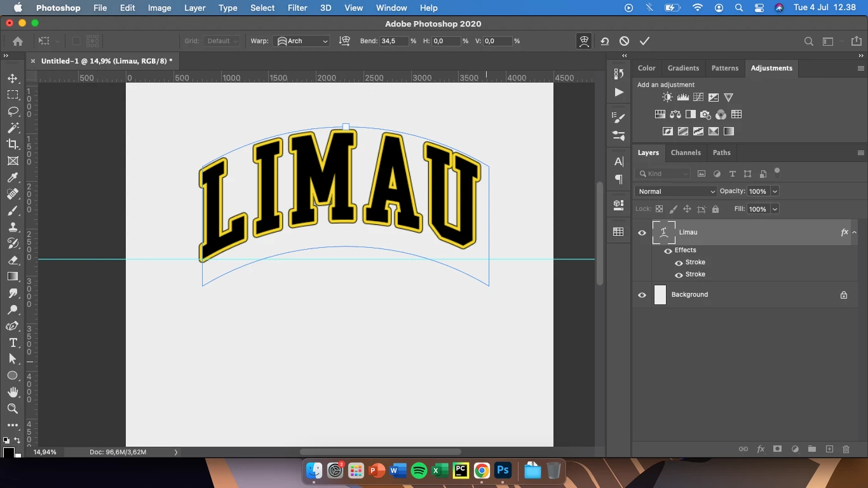This screenshot has width=868, height=488.
Task: Hide the first Stroke effect
Action: click(x=679, y=263)
